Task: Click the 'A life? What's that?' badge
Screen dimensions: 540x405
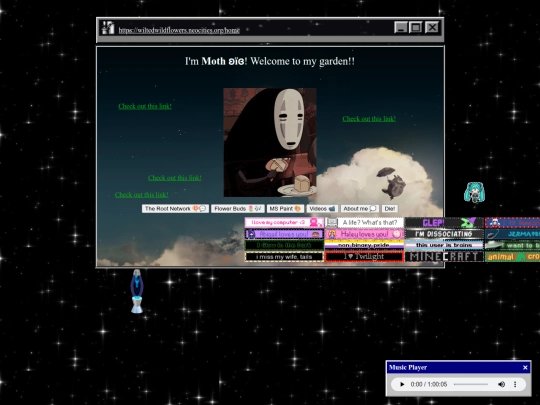Action: [x=364, y=222]
